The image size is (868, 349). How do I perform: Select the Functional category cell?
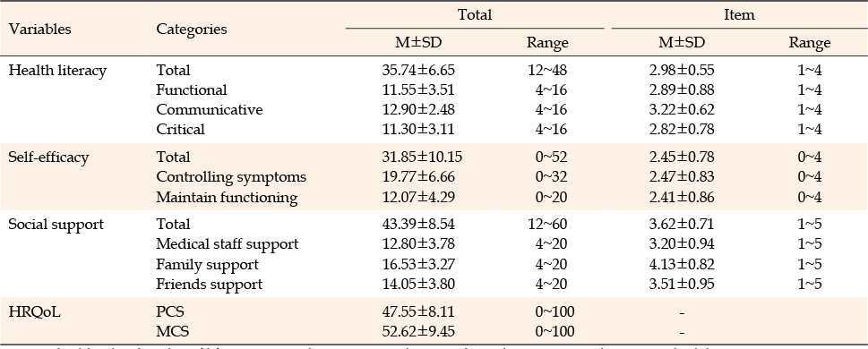tap(192, 89)
